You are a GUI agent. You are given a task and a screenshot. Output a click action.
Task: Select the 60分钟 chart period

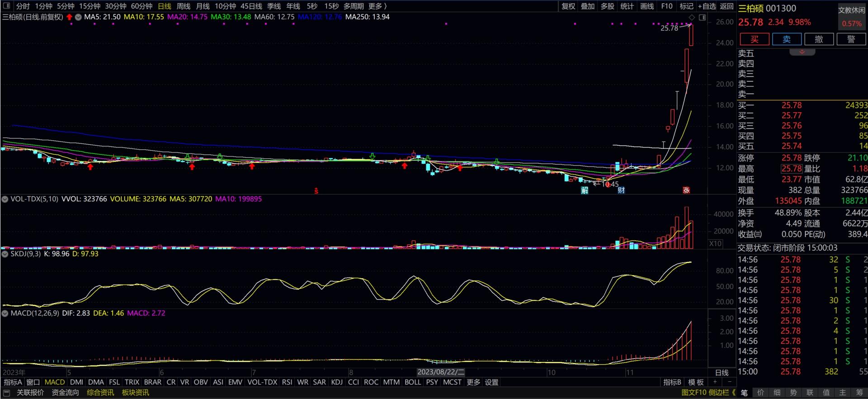142,6
